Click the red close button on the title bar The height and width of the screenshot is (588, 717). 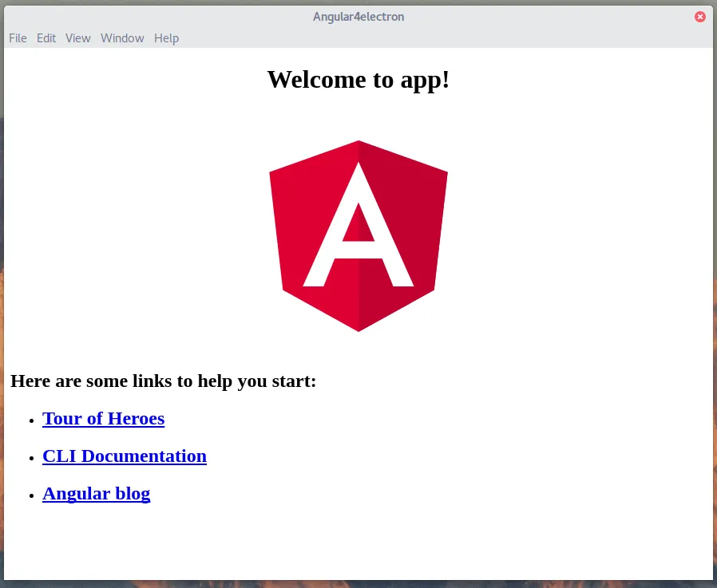[x=700, y=16]
